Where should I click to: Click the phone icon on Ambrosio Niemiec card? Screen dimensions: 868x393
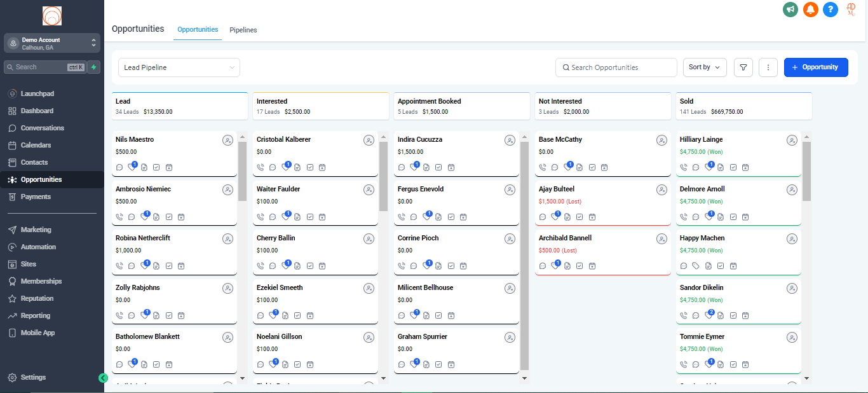click(119, 217)
